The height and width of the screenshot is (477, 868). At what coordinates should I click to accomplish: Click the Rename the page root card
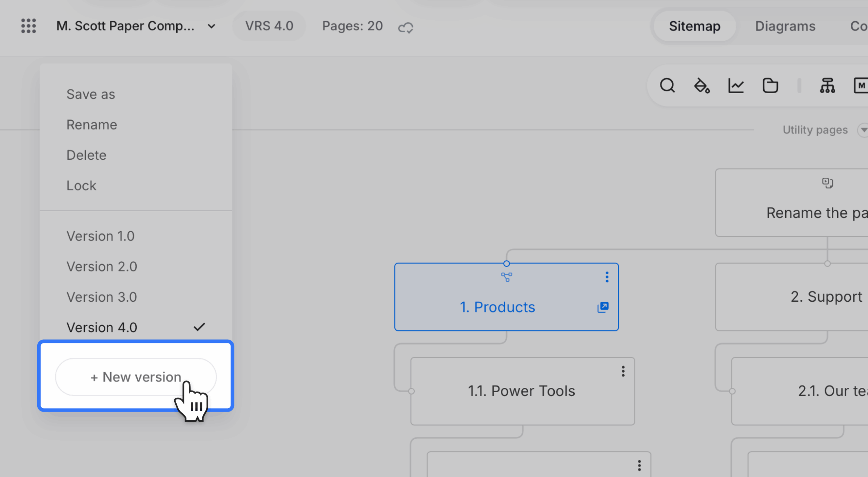pyautogui.click(x=792, y=203)
